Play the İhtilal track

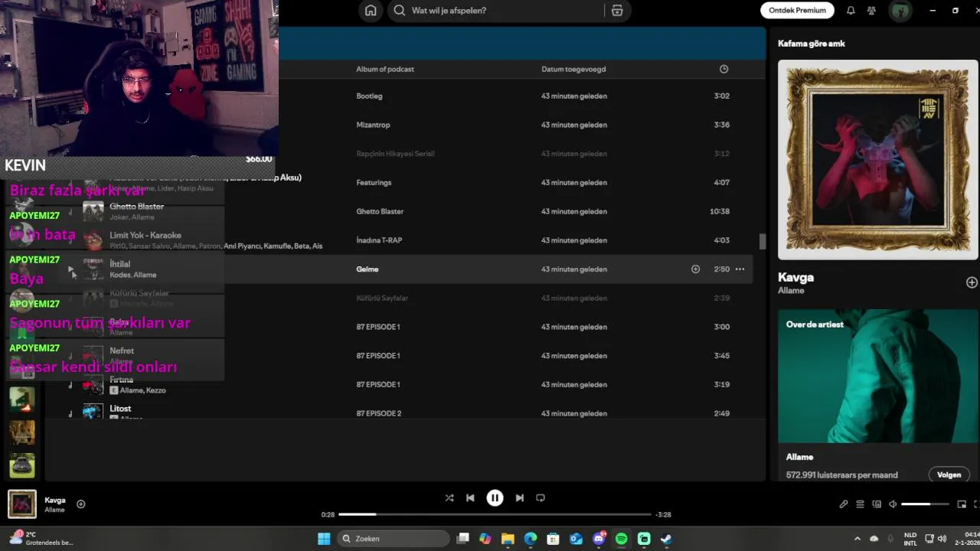(71, 269)
